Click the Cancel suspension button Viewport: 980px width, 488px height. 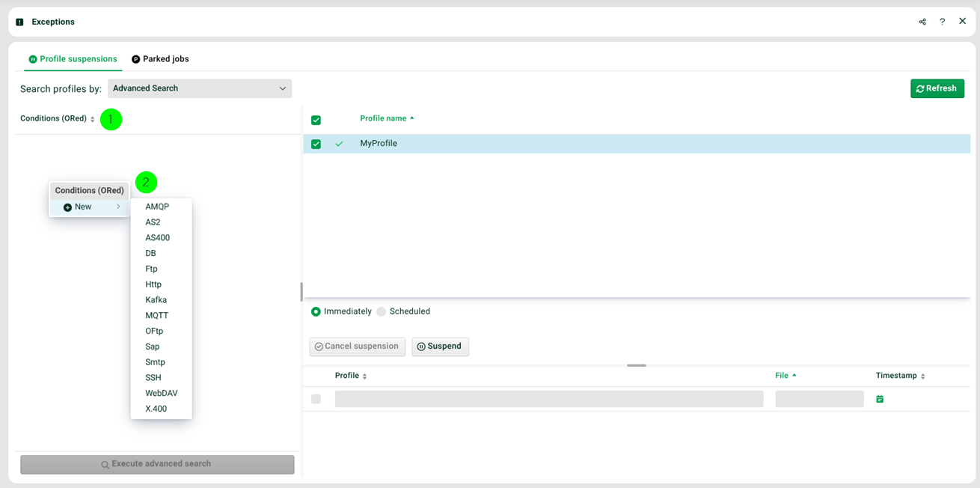358,347
